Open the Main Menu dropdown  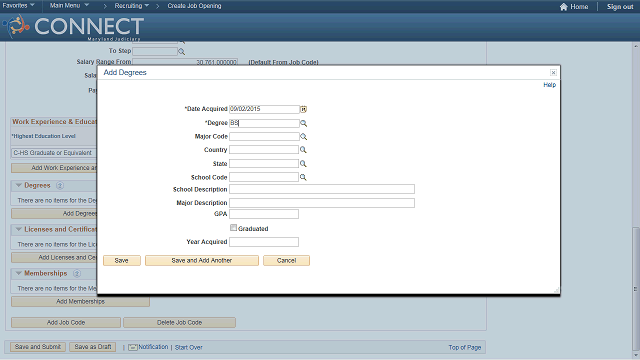coord(69,6)
